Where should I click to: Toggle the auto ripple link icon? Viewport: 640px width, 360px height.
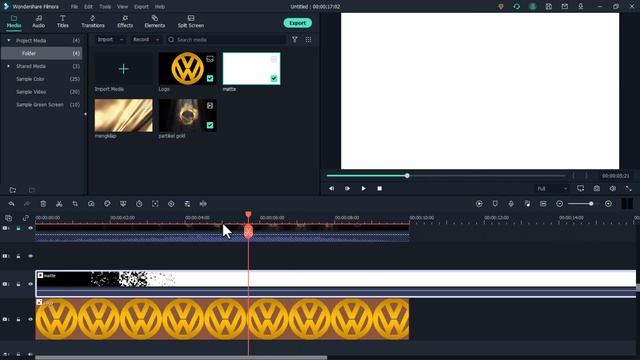[x=25, y=218]
